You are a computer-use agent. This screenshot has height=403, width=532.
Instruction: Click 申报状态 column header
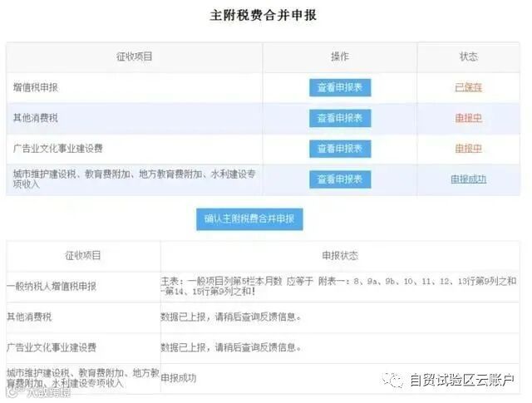click(340, 255)
